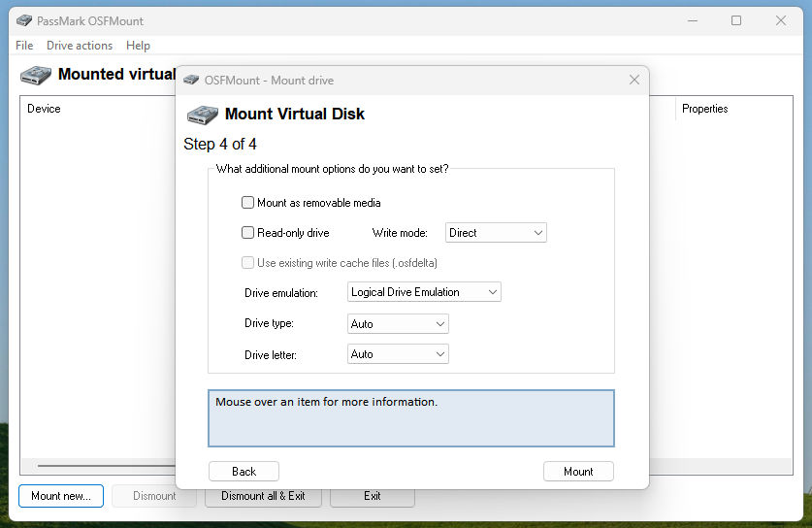Image resolution: width=812 pixels, height=528 pixels.
Task: Enable Mount as removable media
Action: pyautogui.click(x=247, y=203)
